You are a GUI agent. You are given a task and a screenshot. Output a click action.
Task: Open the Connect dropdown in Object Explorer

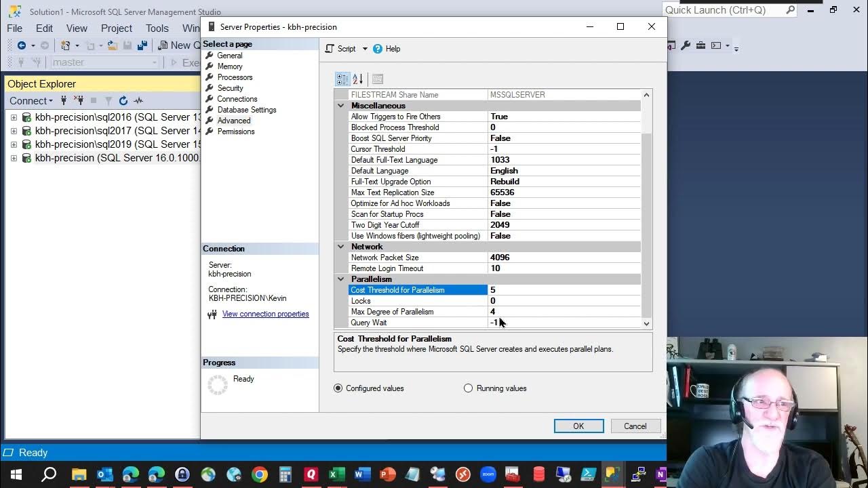click(x=31, y=100)
